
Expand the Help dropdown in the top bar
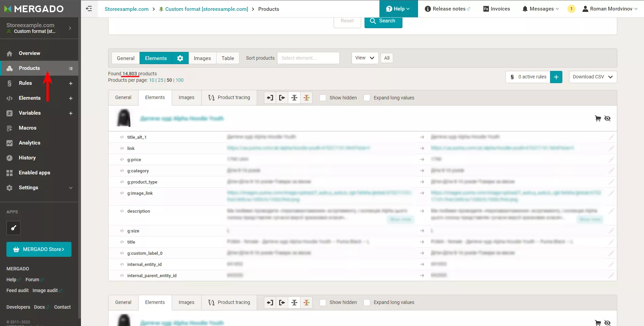pos(398,9)
